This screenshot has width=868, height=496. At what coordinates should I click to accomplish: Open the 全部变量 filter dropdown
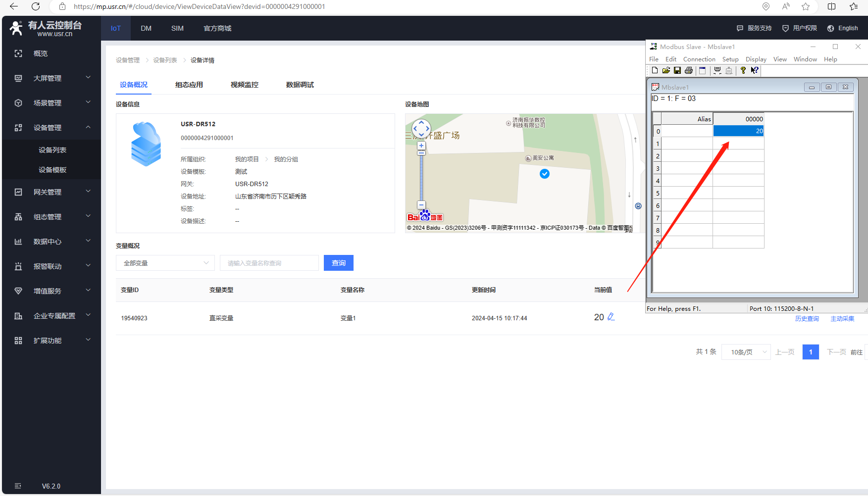165,263
